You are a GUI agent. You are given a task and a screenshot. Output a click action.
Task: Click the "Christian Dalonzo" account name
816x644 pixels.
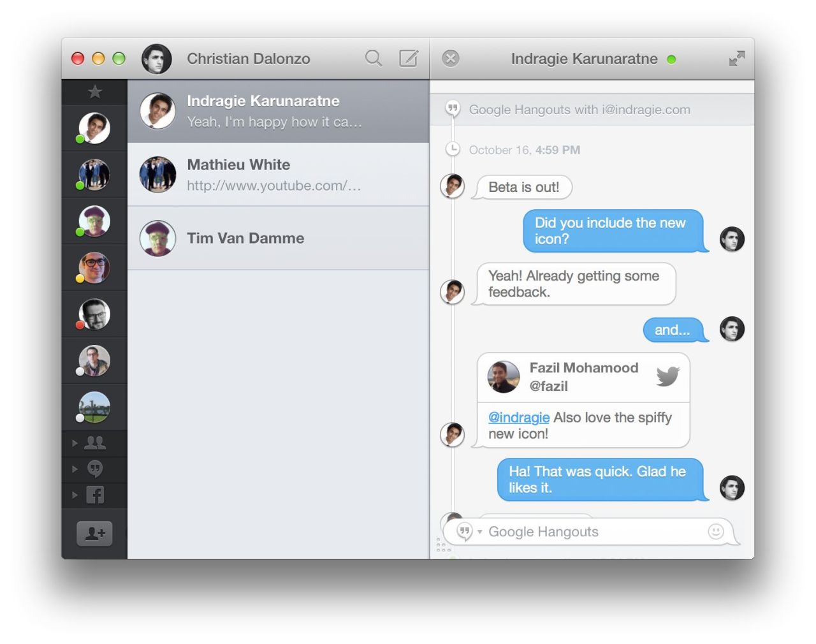[x=249, y=59]
